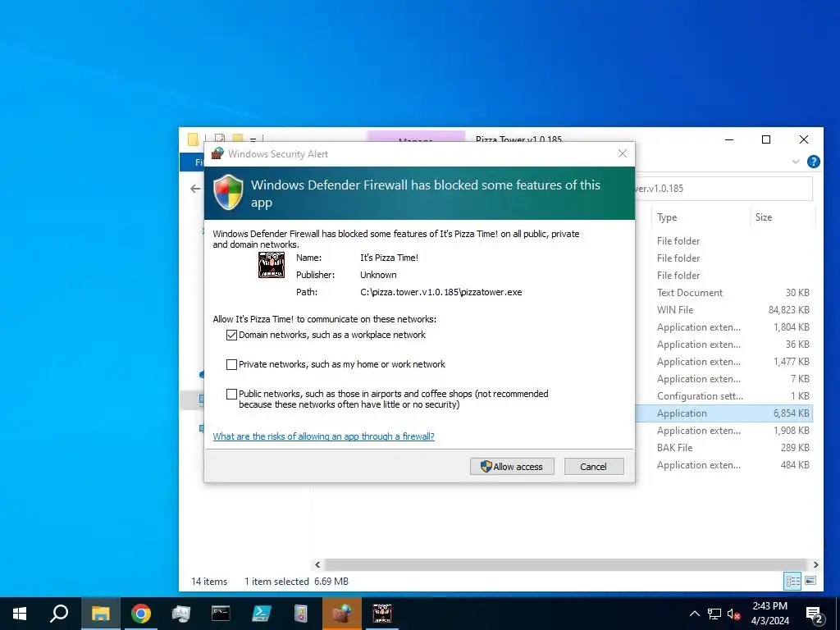Close the Windows Security Alert dialog
This screenshot has width=840, height=630.
623,153
